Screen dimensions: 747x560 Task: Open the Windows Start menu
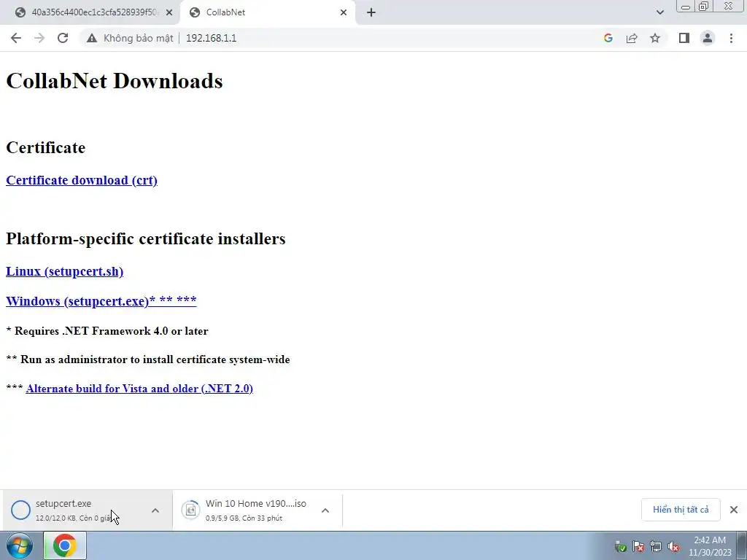20,545
